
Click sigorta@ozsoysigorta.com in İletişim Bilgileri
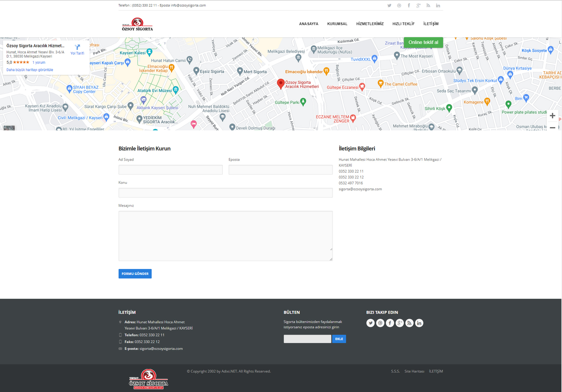point(360,189)
